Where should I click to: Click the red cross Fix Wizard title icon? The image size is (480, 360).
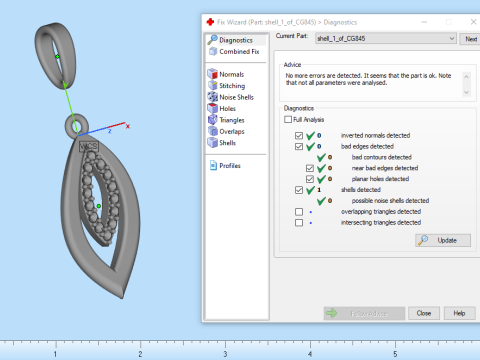click(210, 22)
